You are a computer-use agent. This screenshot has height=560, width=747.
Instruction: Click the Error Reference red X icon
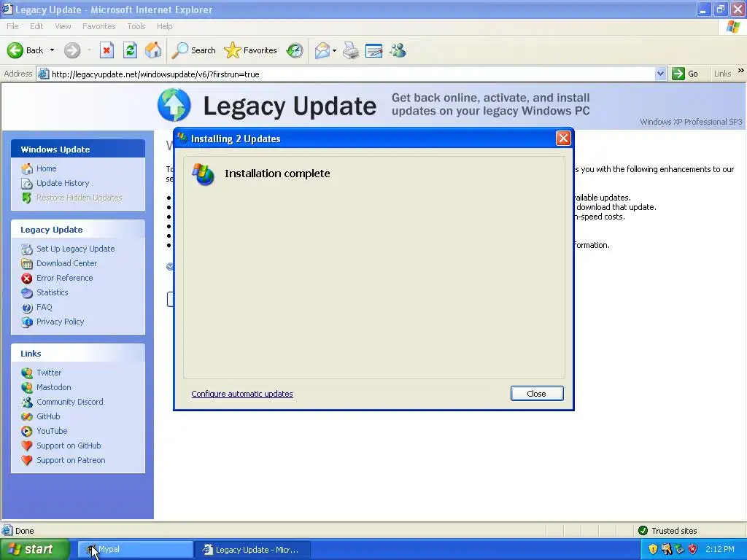[x=27, y=278]
